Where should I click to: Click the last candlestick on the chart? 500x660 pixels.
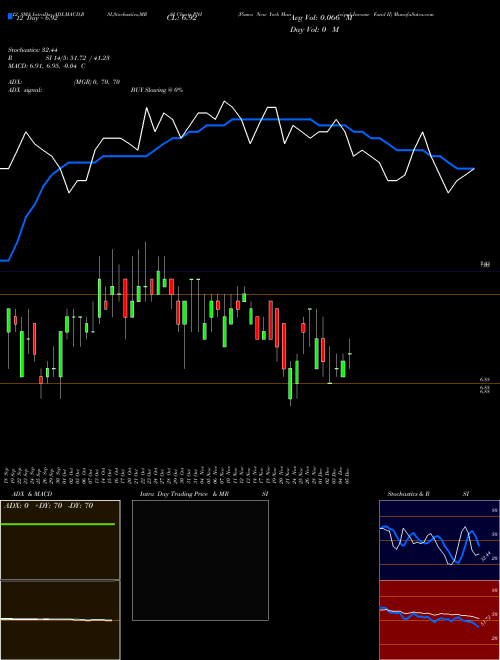[349, 354]
